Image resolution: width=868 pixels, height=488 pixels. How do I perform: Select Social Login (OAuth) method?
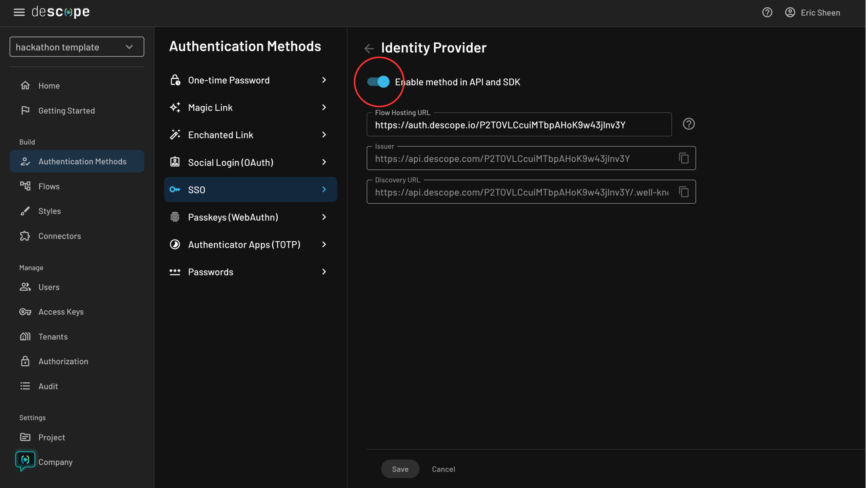[231, 162]
